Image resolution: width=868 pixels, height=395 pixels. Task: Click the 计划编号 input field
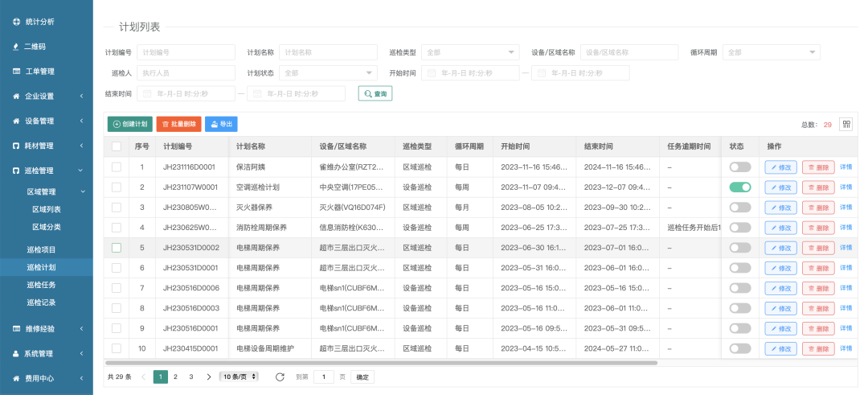[186, 52]
